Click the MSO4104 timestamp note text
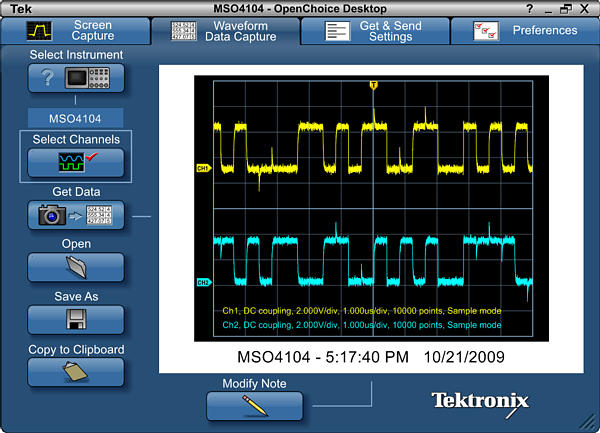Viewport: 600px width, 433px height. pos(371,357)
